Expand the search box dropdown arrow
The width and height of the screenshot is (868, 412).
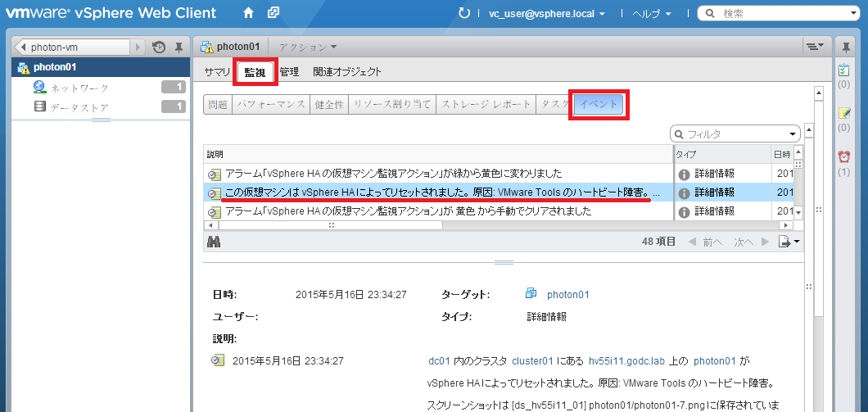click(854, 13)
